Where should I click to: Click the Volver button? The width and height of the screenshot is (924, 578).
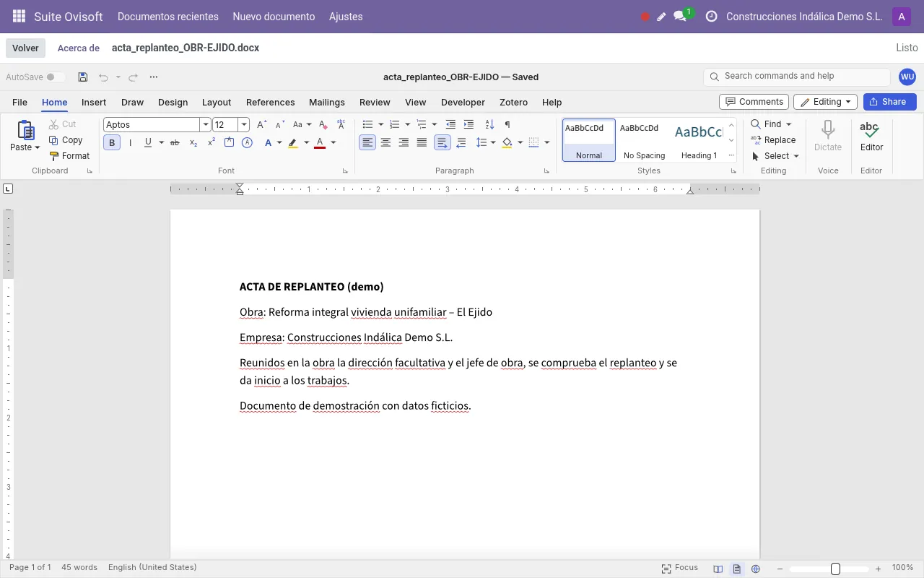(25, 48)
